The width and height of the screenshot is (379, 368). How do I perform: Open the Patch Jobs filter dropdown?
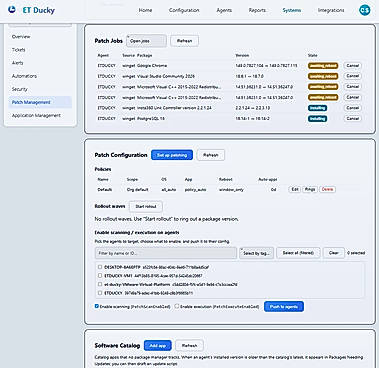click(x=147, y=41)
